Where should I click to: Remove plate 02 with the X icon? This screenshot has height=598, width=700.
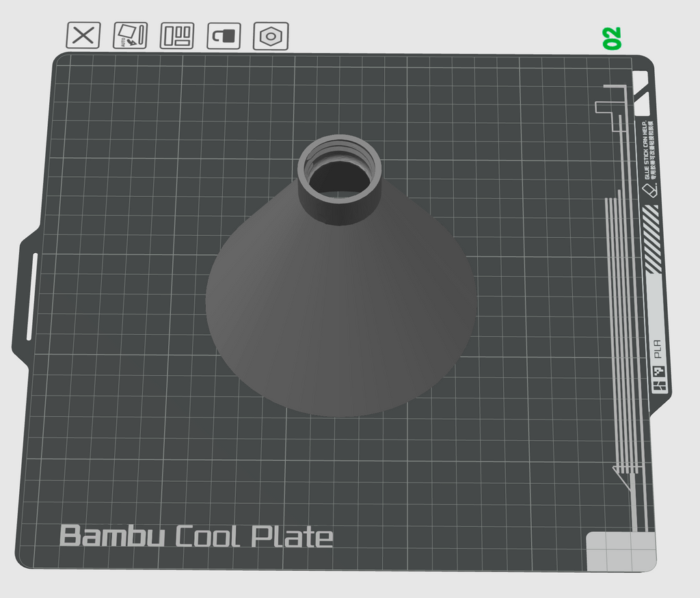[x=83, y=36]
